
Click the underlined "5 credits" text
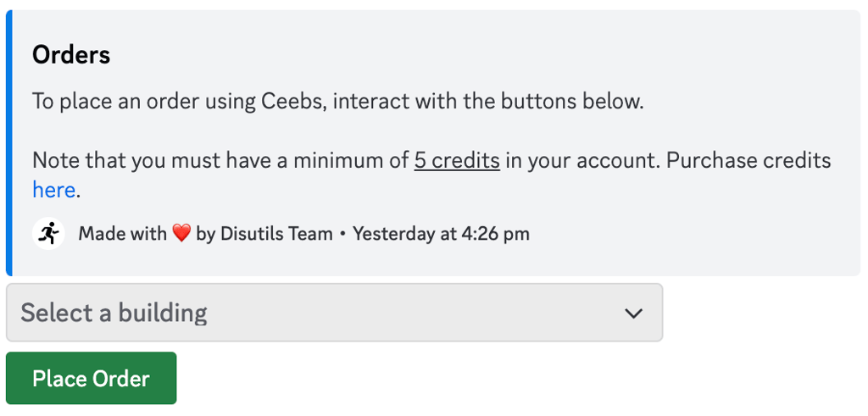tap(456, 160)
